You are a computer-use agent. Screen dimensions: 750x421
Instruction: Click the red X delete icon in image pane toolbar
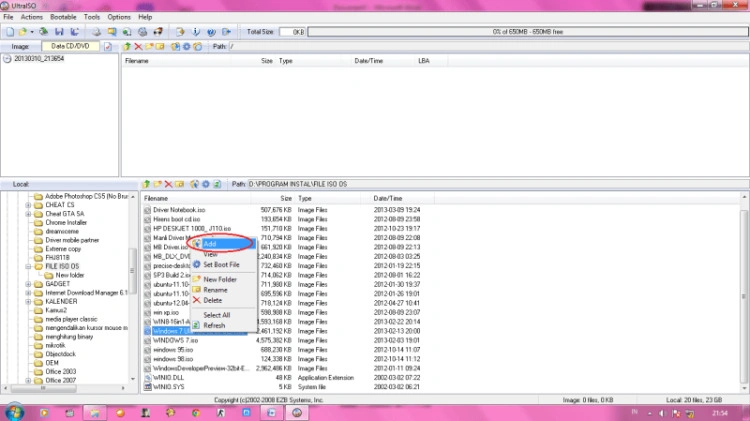tap(138, 46)
